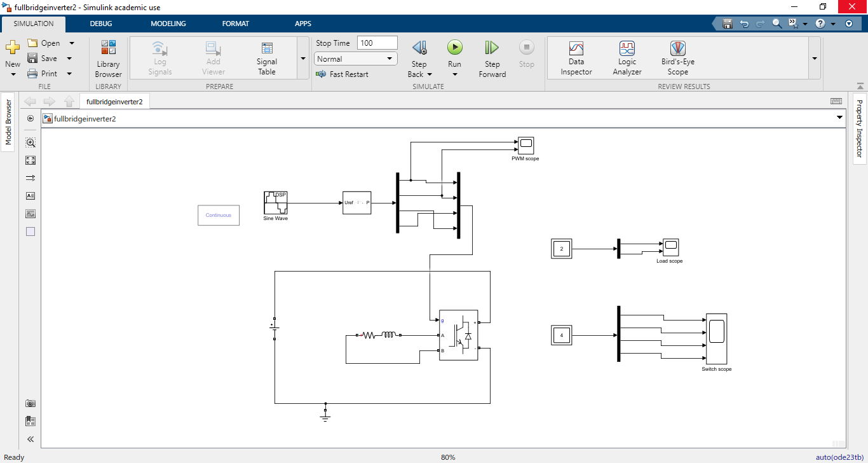Click the Step Back icon
This screenshot has width=868, height=463.
click(x=419, y=48)
